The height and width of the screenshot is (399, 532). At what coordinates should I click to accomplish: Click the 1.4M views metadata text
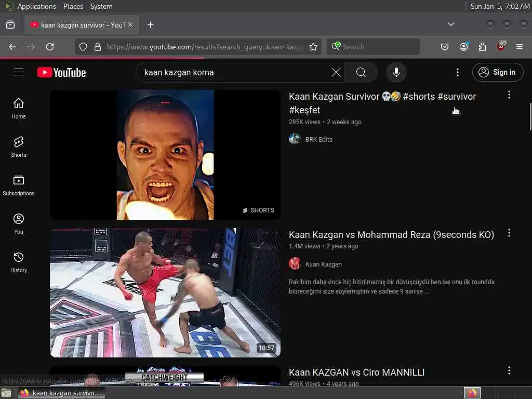point(304,246)
